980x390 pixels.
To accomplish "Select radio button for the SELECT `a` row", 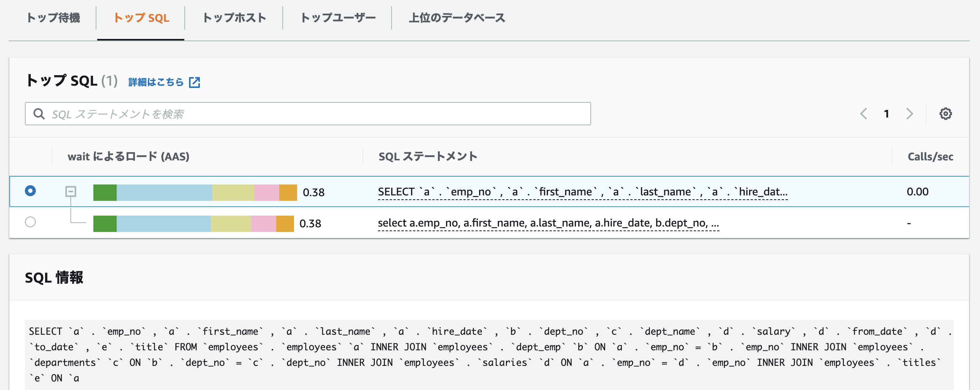I will pyautogui.click(x=30, y=191).
